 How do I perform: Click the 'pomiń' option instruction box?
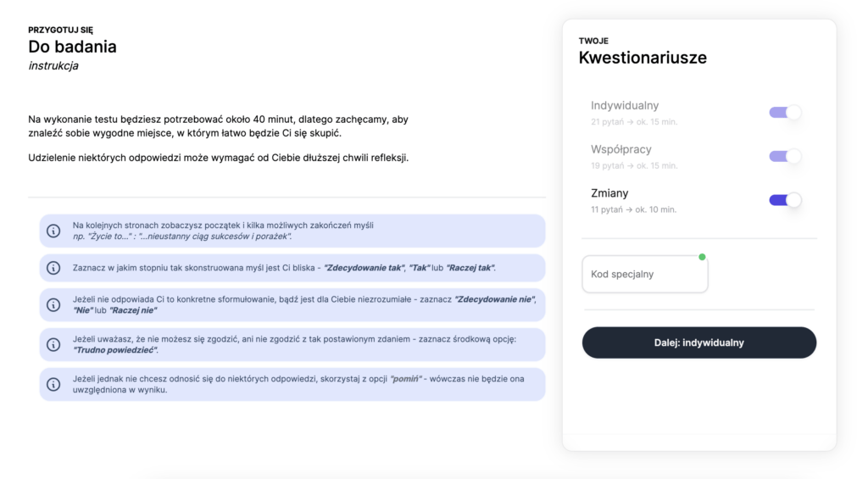tap(292, 384)
